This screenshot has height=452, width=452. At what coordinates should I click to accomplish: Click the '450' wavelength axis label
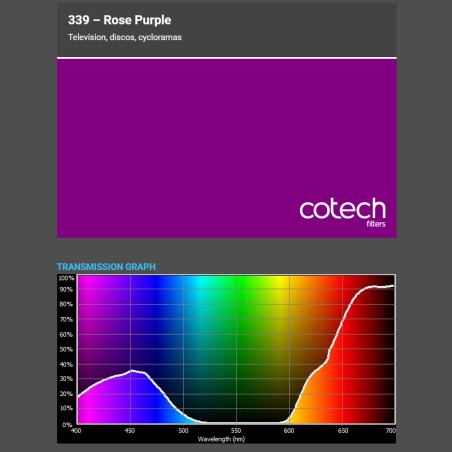[130, 430]
